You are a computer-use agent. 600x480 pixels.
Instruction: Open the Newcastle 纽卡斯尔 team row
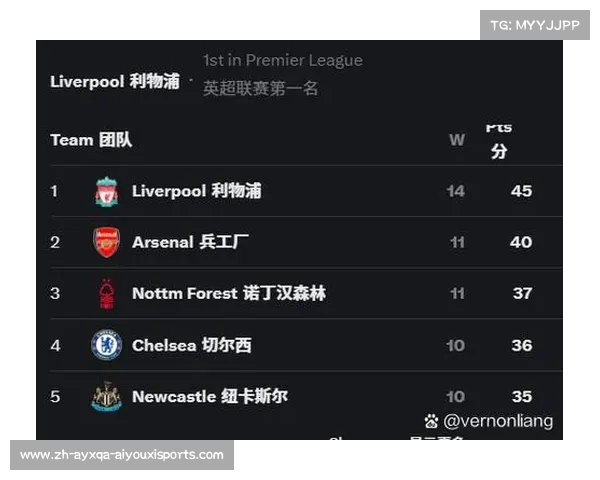click(x=306, y=396)
